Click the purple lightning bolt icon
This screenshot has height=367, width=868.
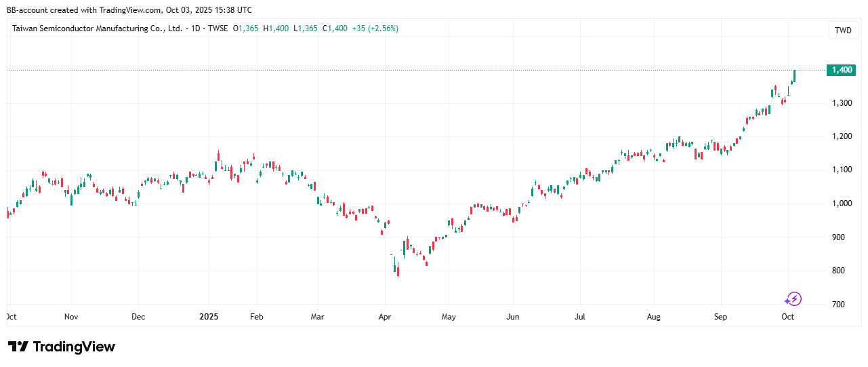pyautogui.click(x=793, y=298)
